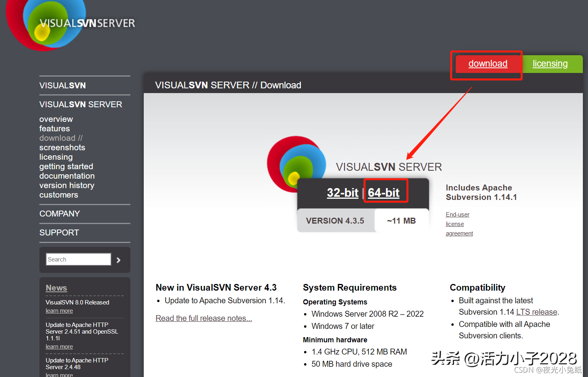Viewport: 588px width, 377px height.
Task: Open the getting started page
Action: pos(66,166)
